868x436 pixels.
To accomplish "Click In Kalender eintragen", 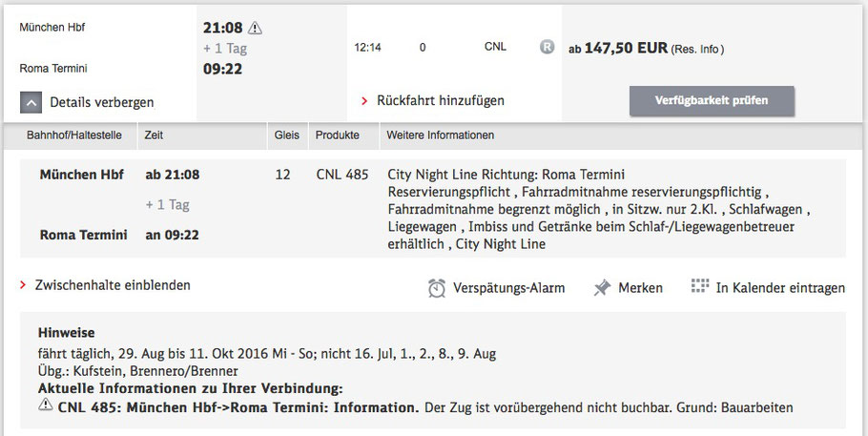I will 779,287.
